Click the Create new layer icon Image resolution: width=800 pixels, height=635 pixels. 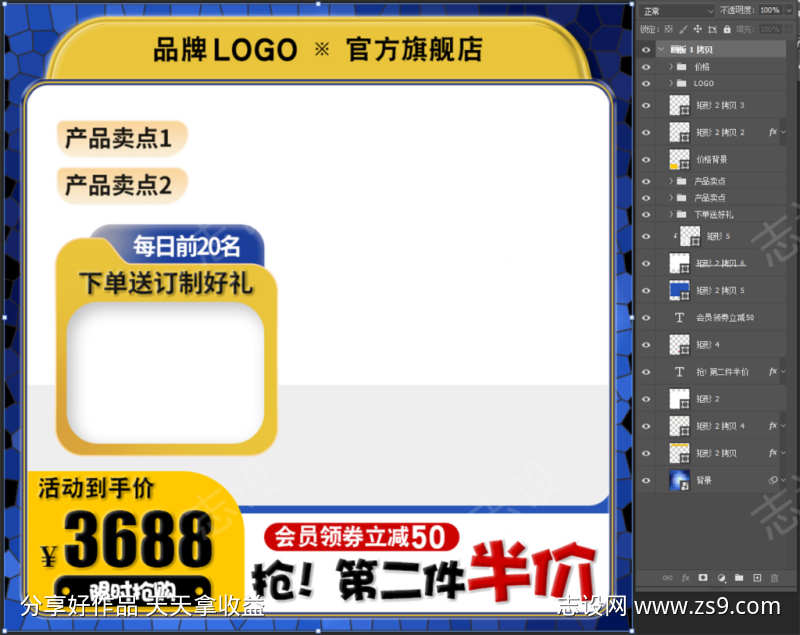pos(757,577)
